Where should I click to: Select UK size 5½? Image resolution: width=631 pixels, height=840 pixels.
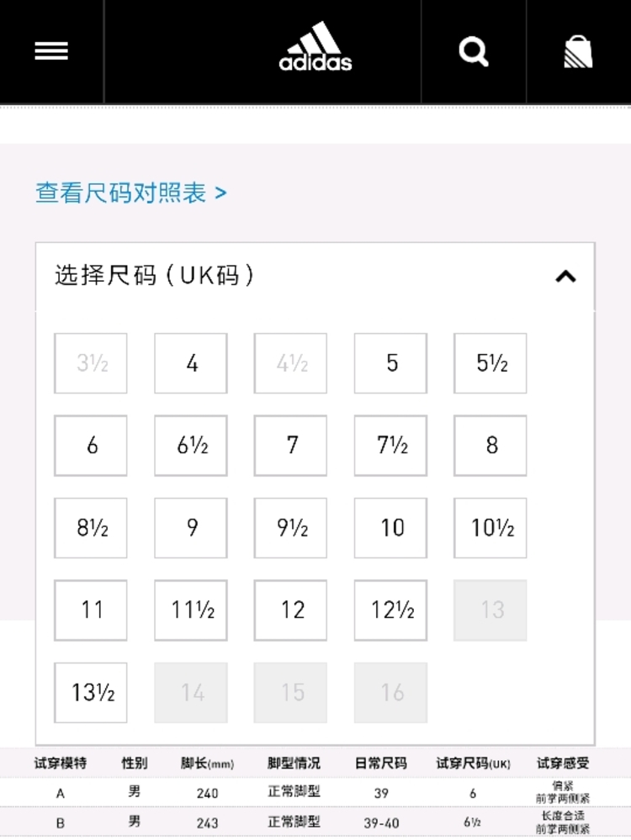point(490,363)
